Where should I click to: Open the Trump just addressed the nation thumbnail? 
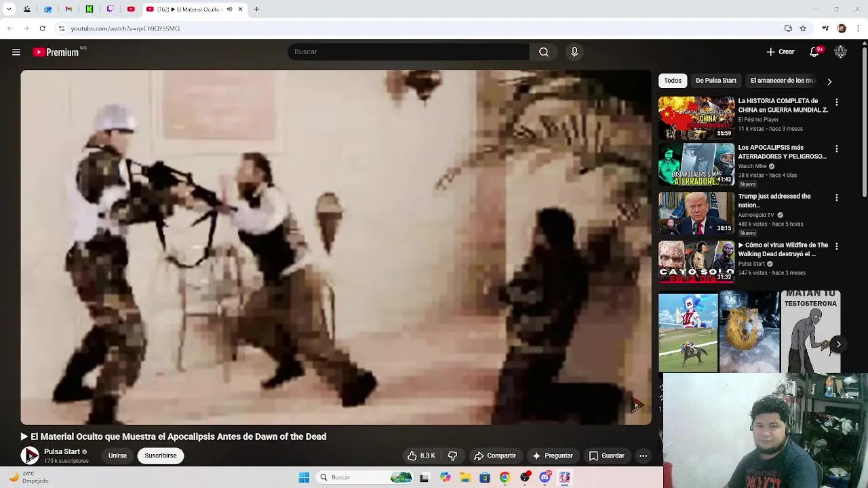click(696, 213)
